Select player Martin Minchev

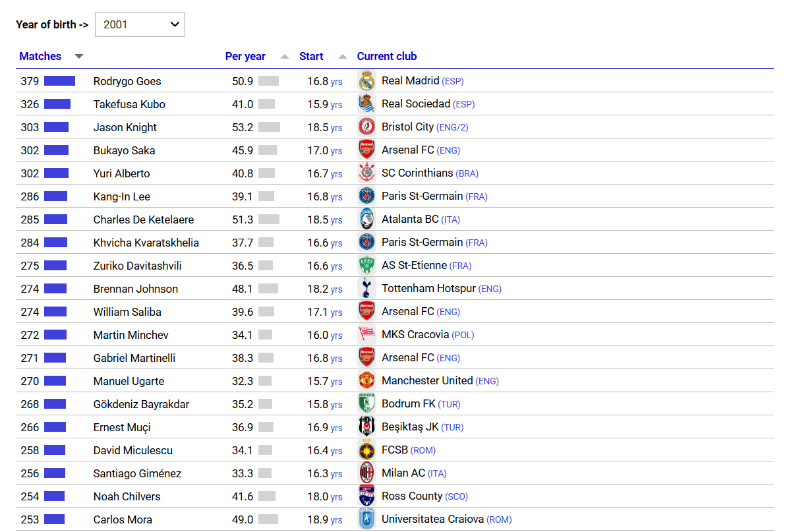(x=131, y=336)
